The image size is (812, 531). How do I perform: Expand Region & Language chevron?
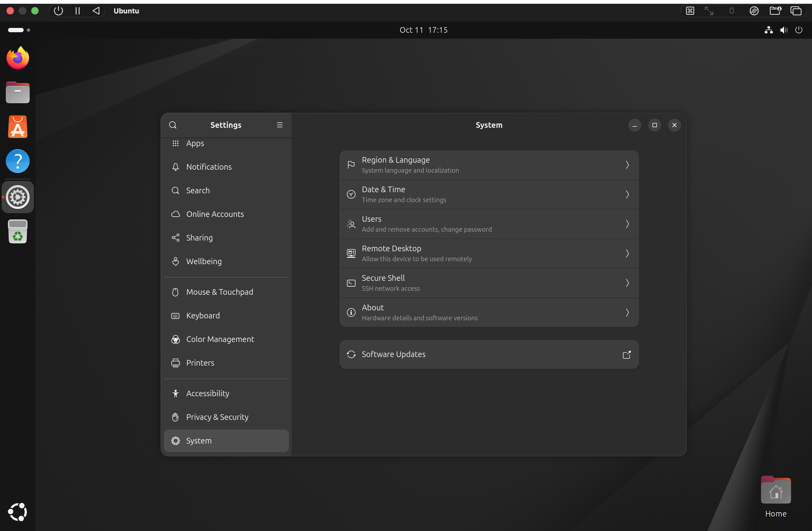coord(627,165)
